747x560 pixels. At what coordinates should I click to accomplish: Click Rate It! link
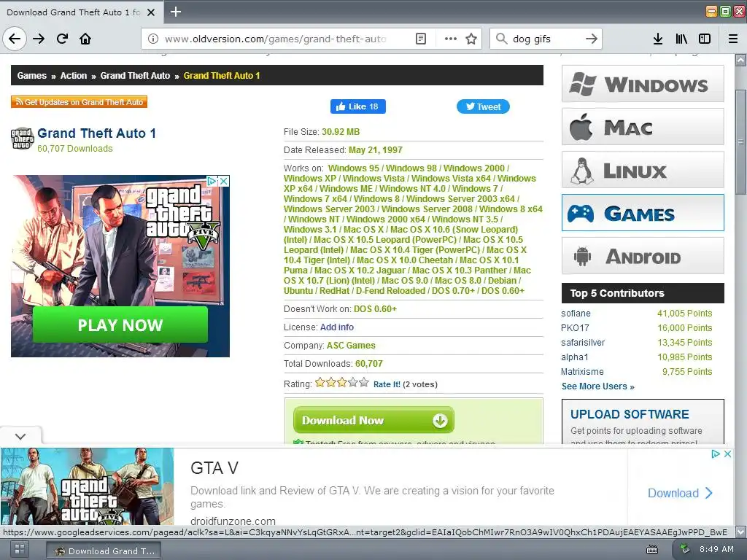(387, 384)
